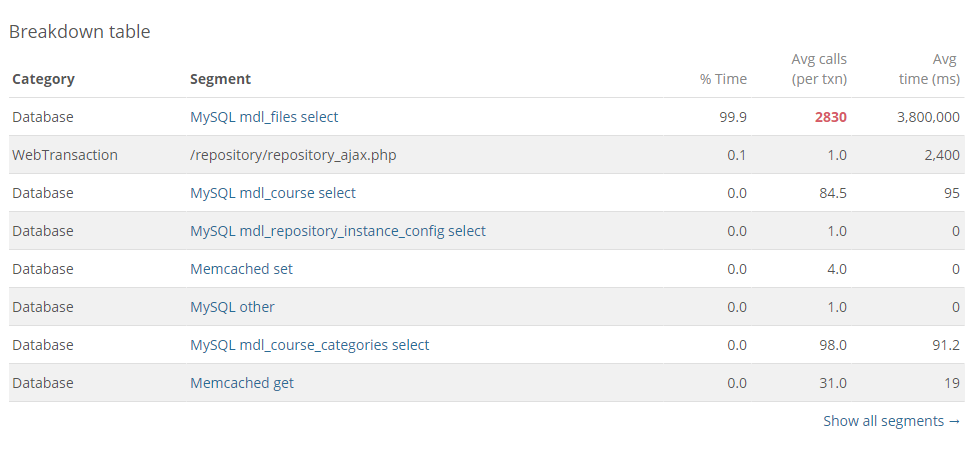Click the Segment column header

[x=220, y=79]
